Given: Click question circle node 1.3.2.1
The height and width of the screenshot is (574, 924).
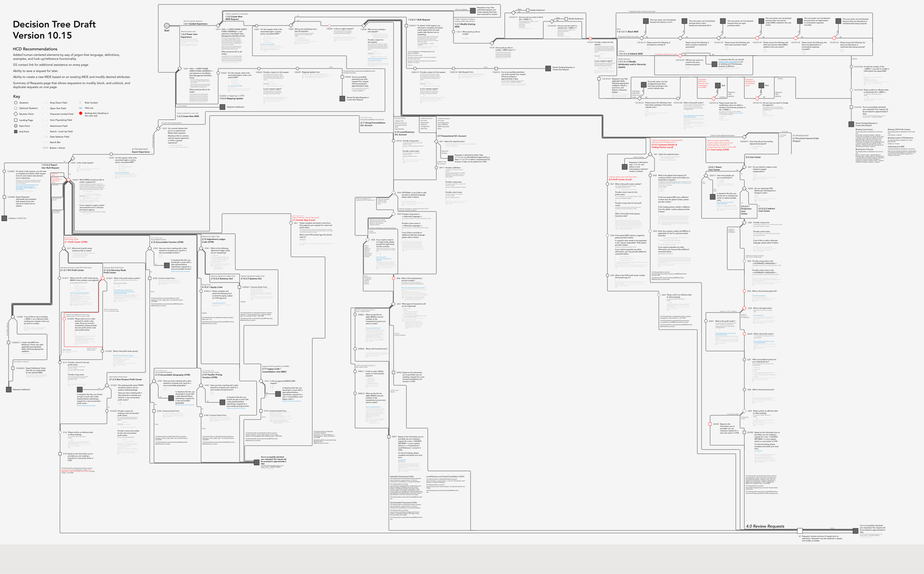Looking at the screenshot, I should (256, 25).
